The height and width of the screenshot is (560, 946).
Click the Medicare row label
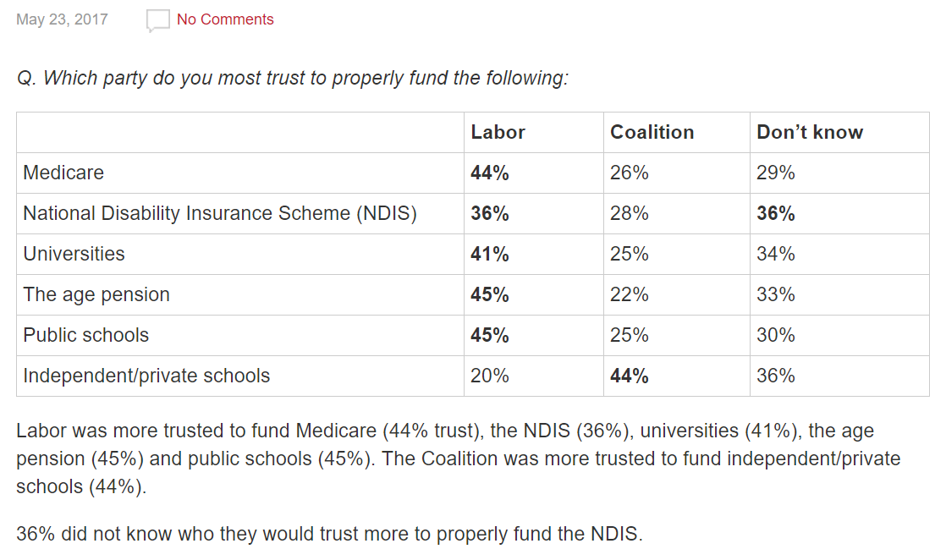coord(63,173)
